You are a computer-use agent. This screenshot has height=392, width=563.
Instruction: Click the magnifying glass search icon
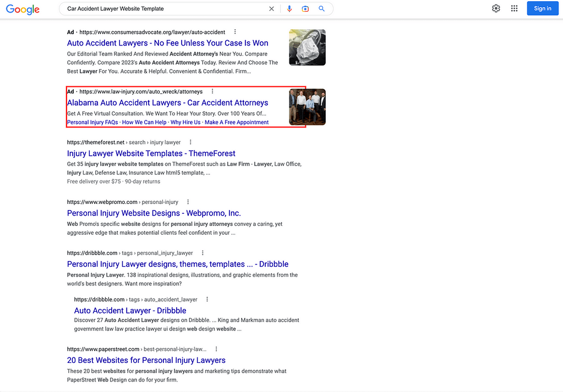[x=322, y=9]
